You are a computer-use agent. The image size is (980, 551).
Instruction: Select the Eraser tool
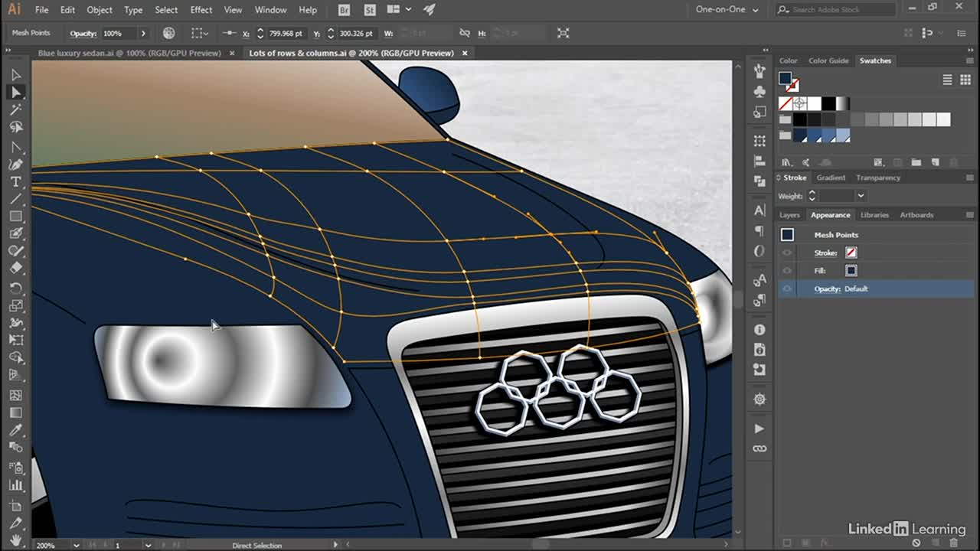tap(15, 269)
